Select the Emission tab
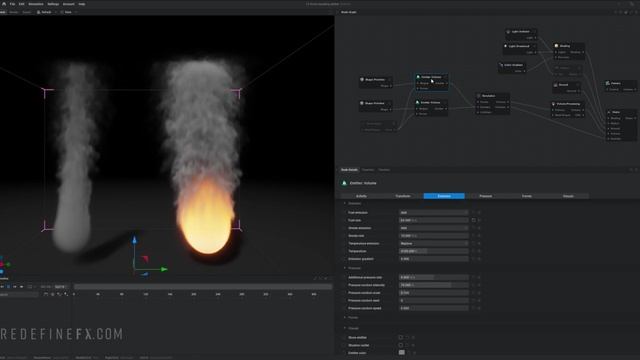The width and height of the screenshot is (640, 360). click(444, 196)
